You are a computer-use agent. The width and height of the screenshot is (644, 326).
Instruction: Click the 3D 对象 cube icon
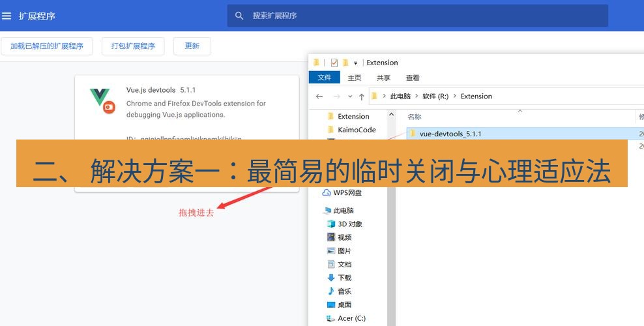click(331, 224)
